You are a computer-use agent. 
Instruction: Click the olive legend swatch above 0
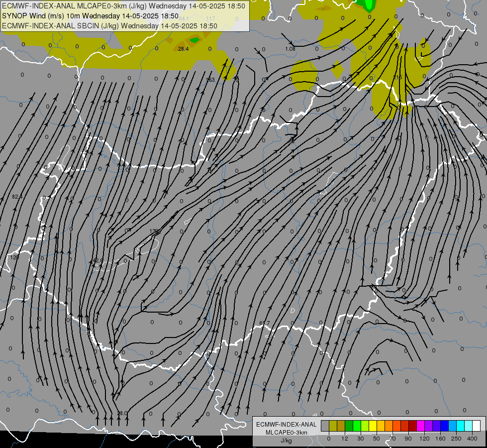click(333, 426)
